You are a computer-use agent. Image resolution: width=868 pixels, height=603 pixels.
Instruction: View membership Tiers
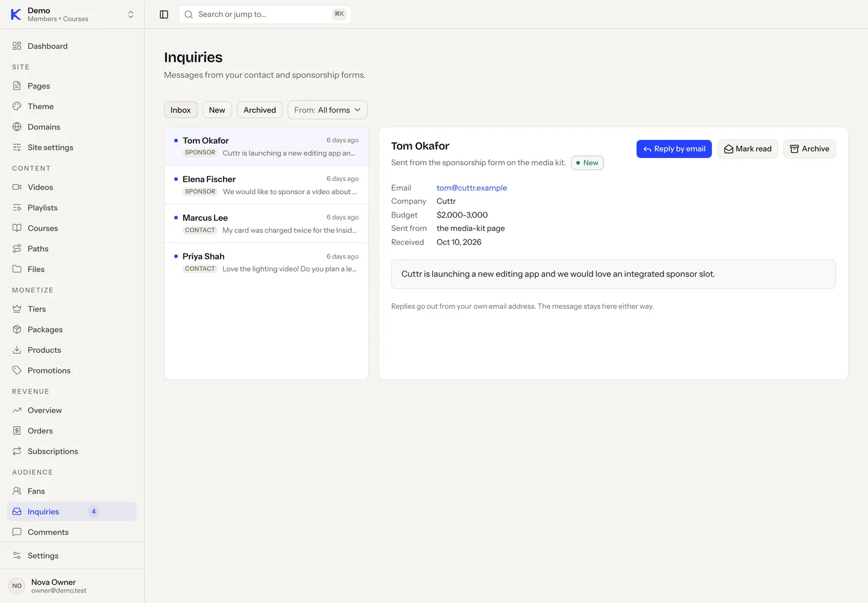(72, 309)
